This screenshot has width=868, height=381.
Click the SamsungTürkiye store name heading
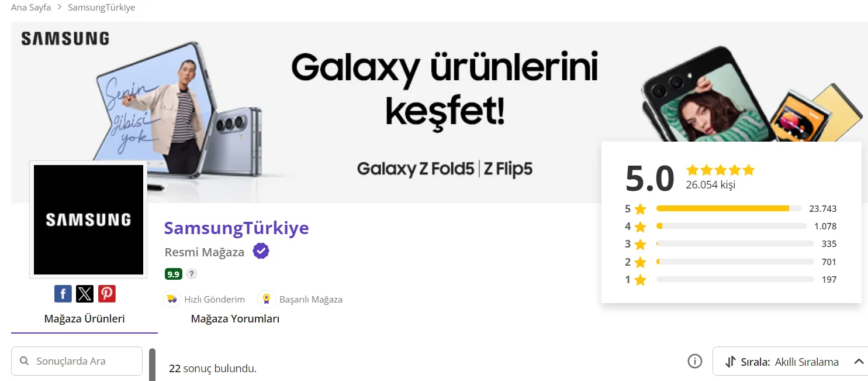pos(236,228)
